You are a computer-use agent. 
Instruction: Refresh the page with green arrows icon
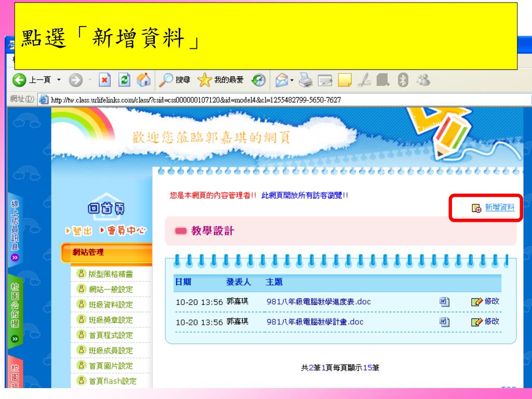tap(124, 80)
